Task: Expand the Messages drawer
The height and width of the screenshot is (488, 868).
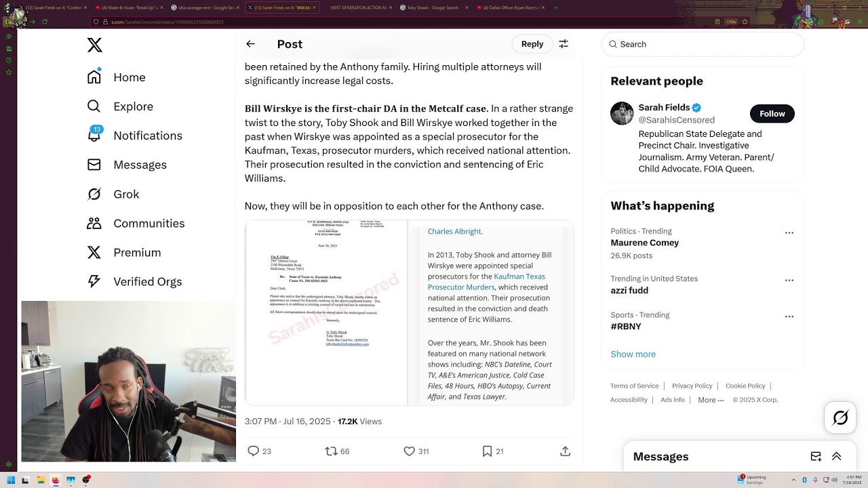Action: point(836,457)
